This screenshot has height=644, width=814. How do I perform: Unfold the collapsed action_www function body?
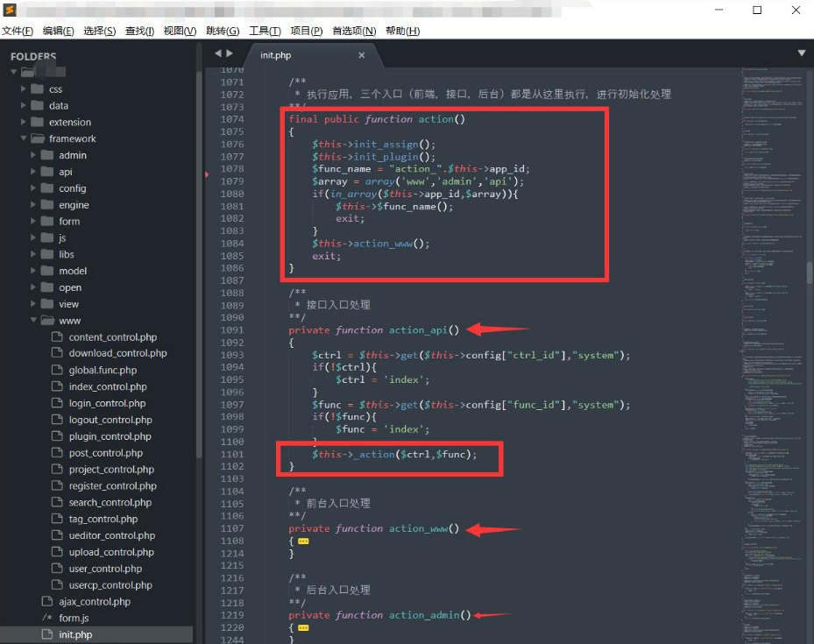point(303,541)
